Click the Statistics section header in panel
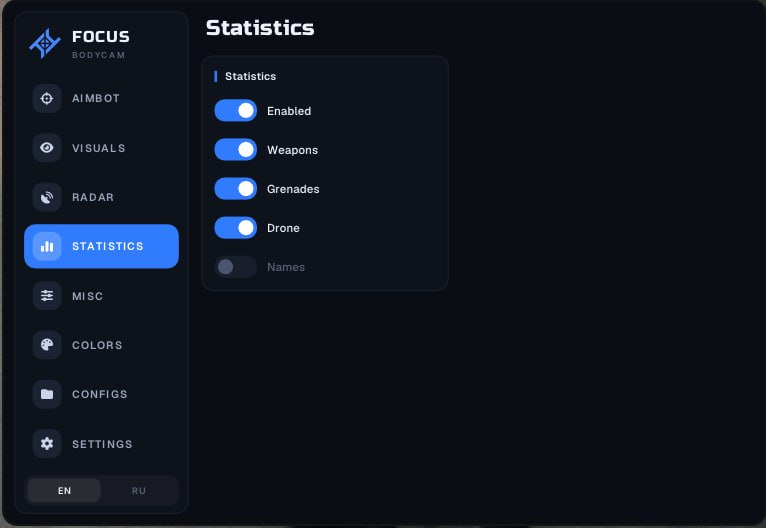Screen dimensions: 766x528 click(x=250, y=76)
